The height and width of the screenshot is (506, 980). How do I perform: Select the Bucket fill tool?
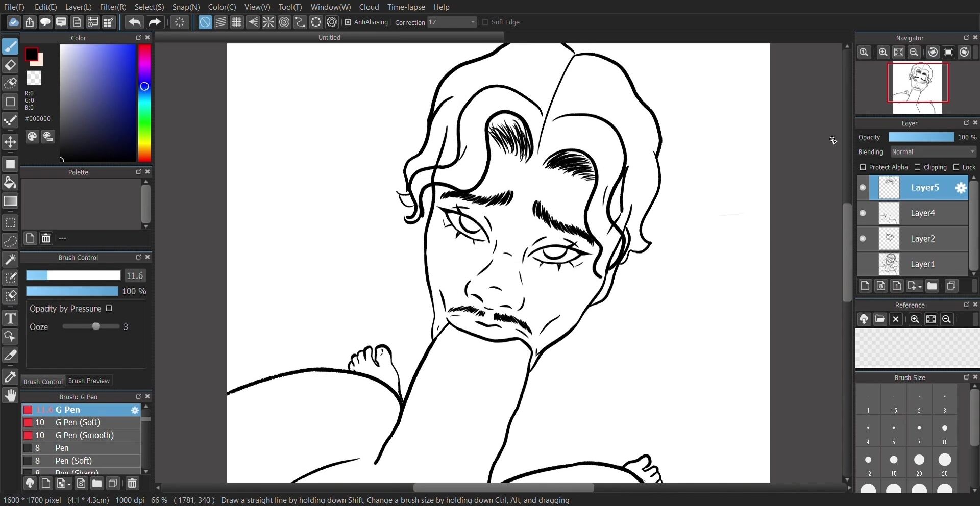pos(10,183)
